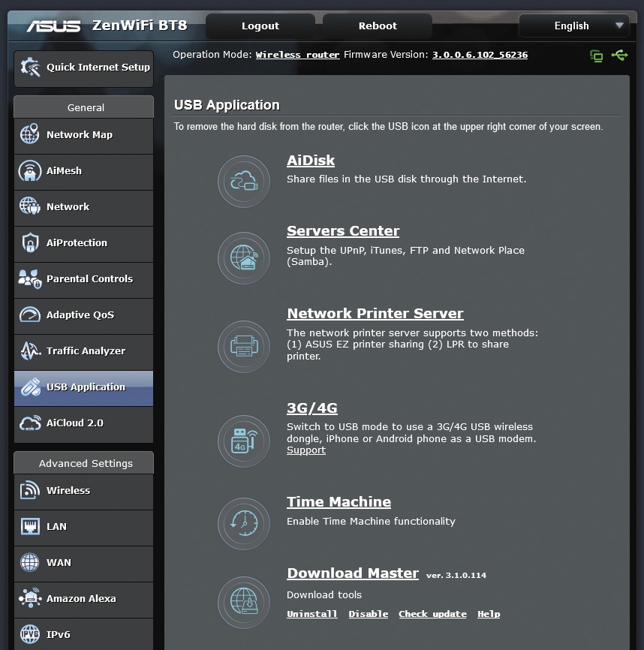Click the AiDisk cloud circle icon

tap(244, 182)
